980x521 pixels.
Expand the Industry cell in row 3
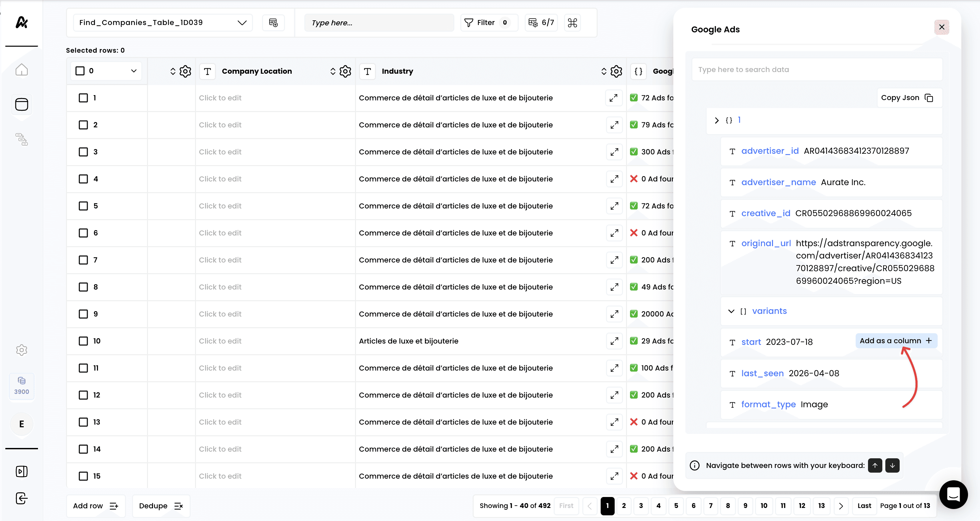click(x=614, y=152)
